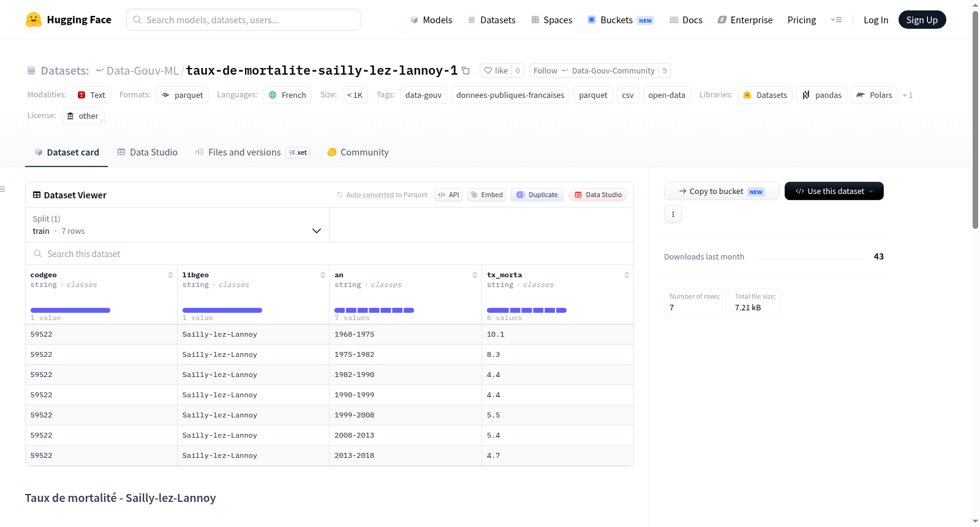Follow Data-Gouv-Community
The image size is (980, 527).
point(594,70)
